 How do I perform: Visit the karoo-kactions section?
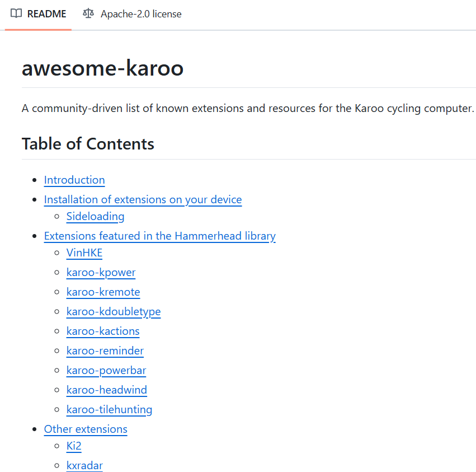103,331
